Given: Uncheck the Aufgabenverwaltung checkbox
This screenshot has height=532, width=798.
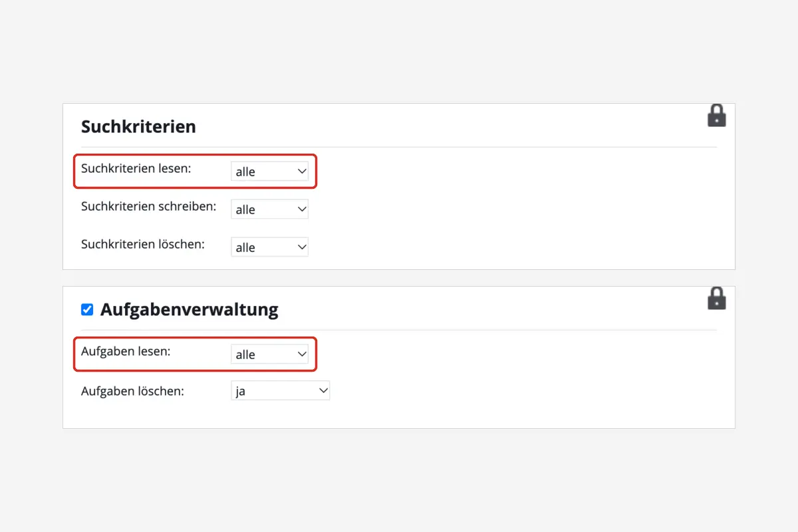Looking at the screenshot, I should tap(87, 309).
